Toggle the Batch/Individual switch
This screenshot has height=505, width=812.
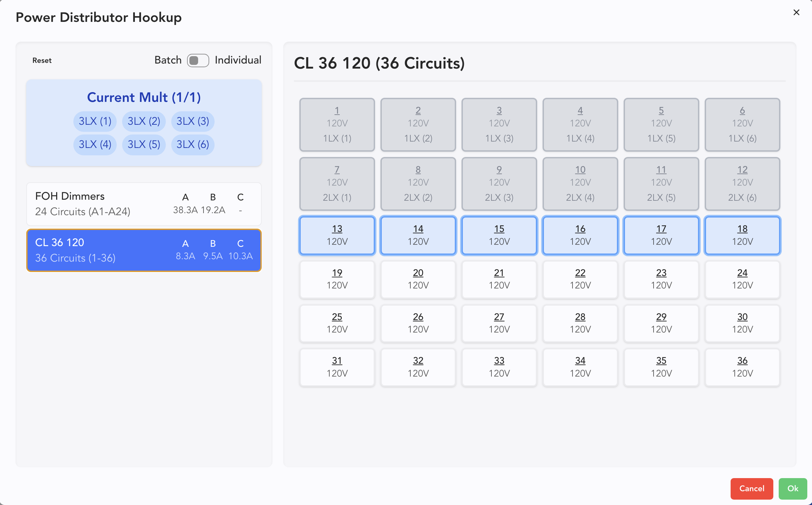tap(198, 61)
